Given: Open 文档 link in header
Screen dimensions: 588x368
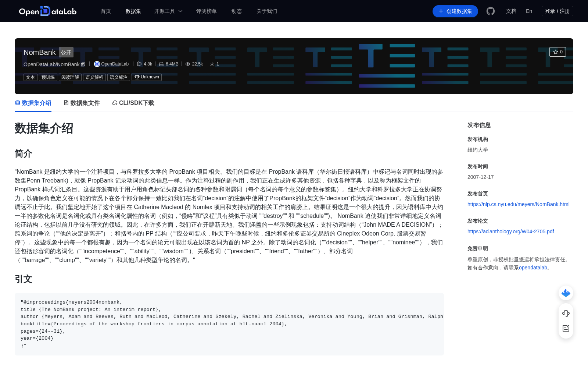Looking at the screenshot, I should click(x=511, y=11).
